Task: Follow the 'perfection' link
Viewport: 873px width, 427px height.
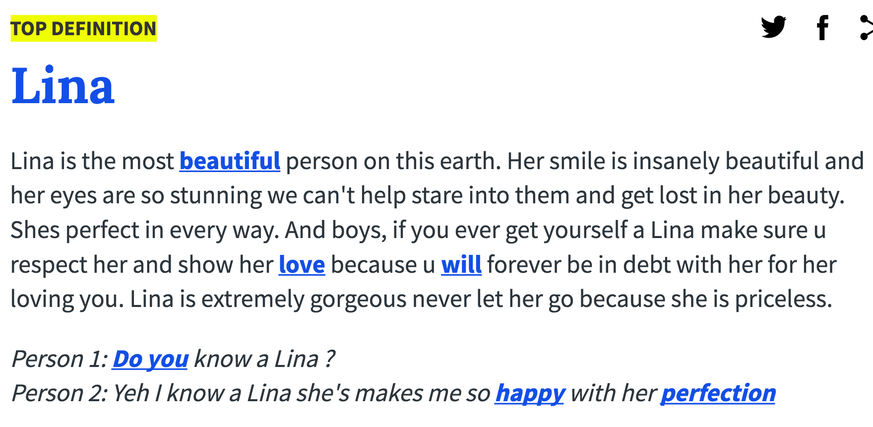Action: (717, 393)
